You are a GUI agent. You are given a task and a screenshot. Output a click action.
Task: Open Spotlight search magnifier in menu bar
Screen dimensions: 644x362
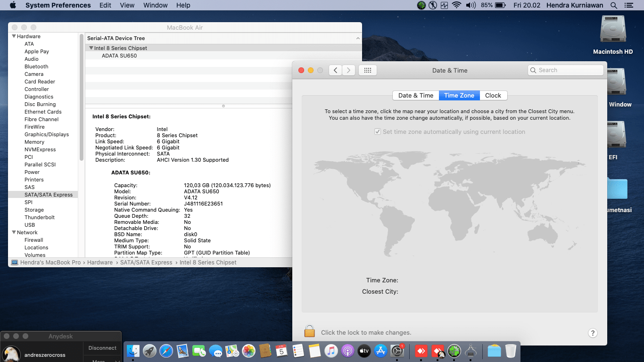(x=614, y=5)
